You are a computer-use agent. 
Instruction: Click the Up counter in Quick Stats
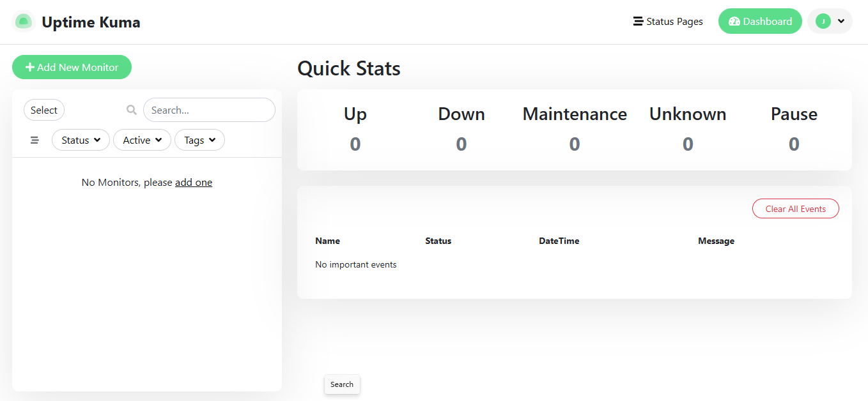355,128
